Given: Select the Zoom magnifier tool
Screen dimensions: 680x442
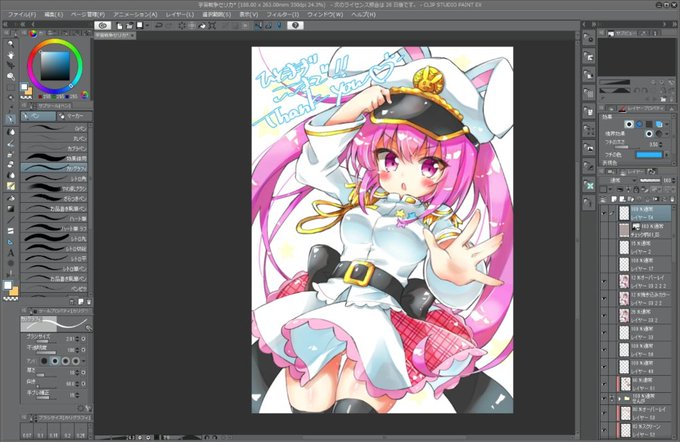Looking at the screenshot, I should [x=11, y=43].
